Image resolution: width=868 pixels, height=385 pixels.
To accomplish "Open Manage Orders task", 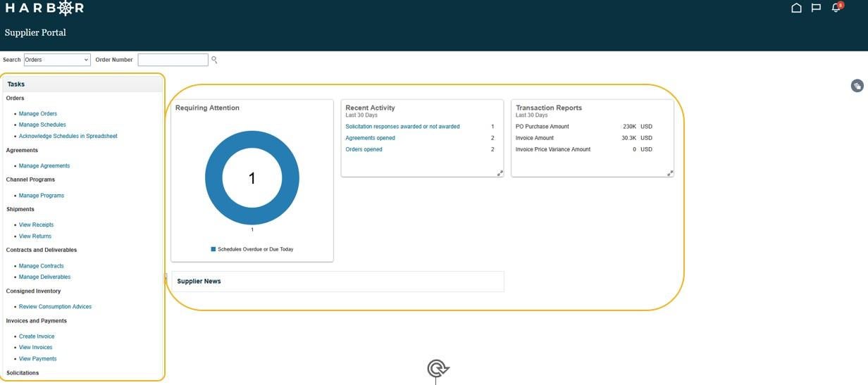I will (x=38, y=114).
